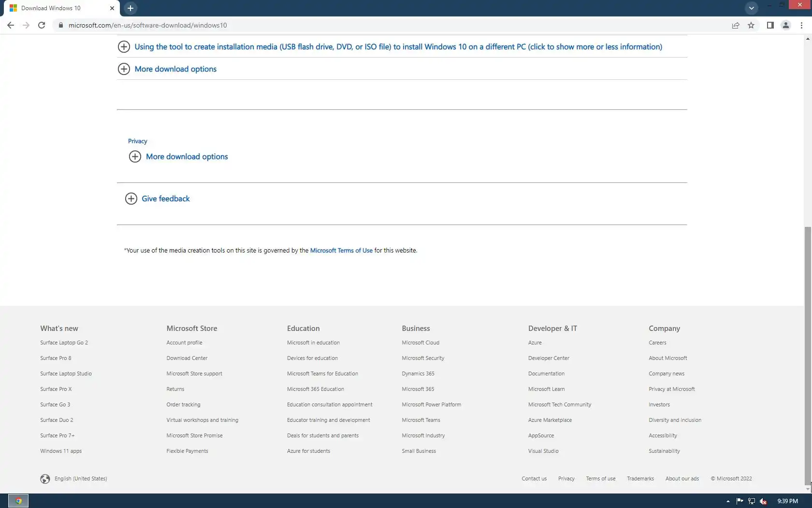Viewport: 812px width, 508px height.
Task: Open the Trademarks footer link
Action: click(x=640, y=479)
